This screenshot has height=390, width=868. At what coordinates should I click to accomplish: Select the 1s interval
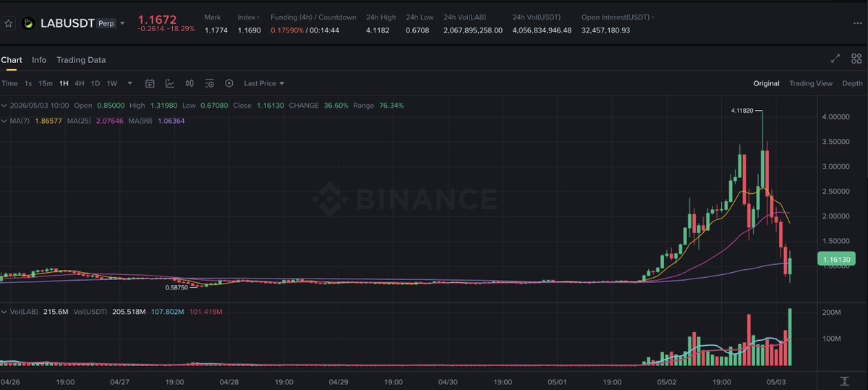coord(28,83)
